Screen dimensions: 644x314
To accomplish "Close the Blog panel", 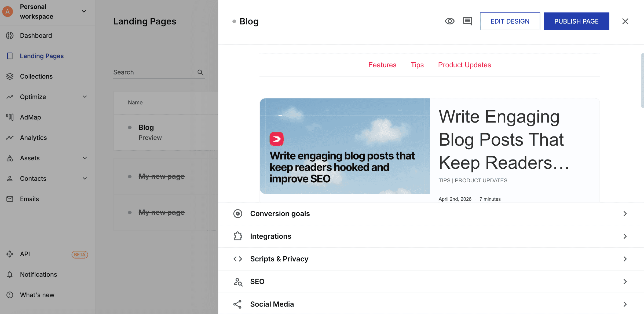I will [625, 21].
